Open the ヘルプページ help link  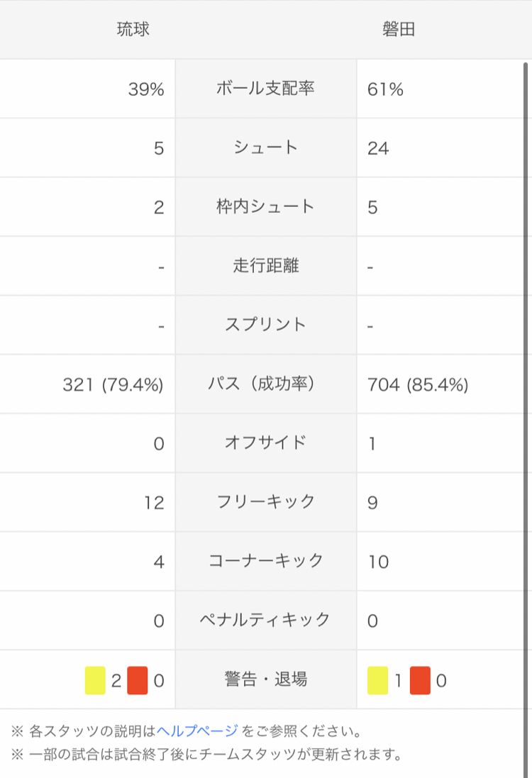click(197, 730)
